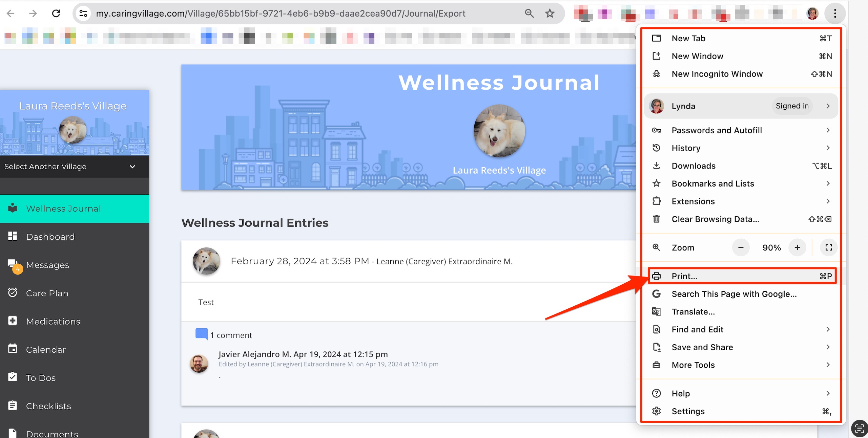Click the dog photo in Wellness Journal banner
Screen dimensions: 868x438
coord(499,131)
